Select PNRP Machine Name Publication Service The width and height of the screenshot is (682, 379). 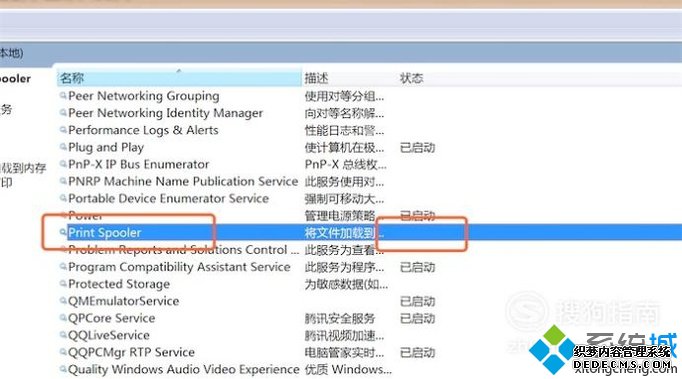tap(183, 181)
